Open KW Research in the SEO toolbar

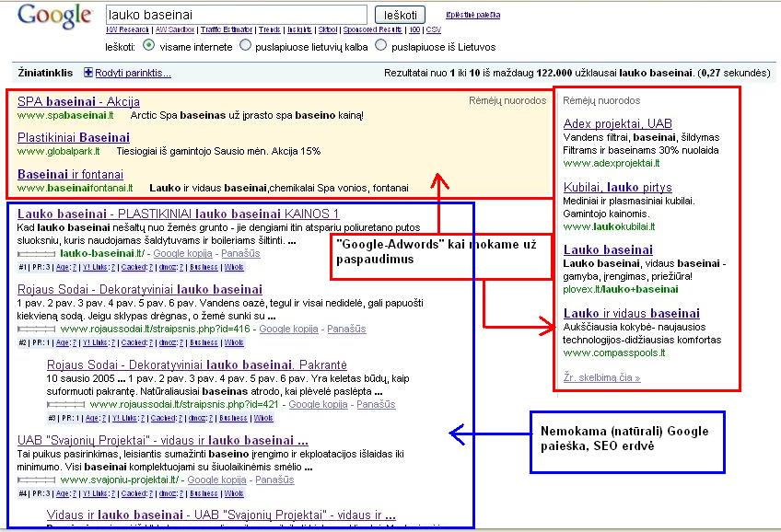pyautogui.click(x=127, y=29)
